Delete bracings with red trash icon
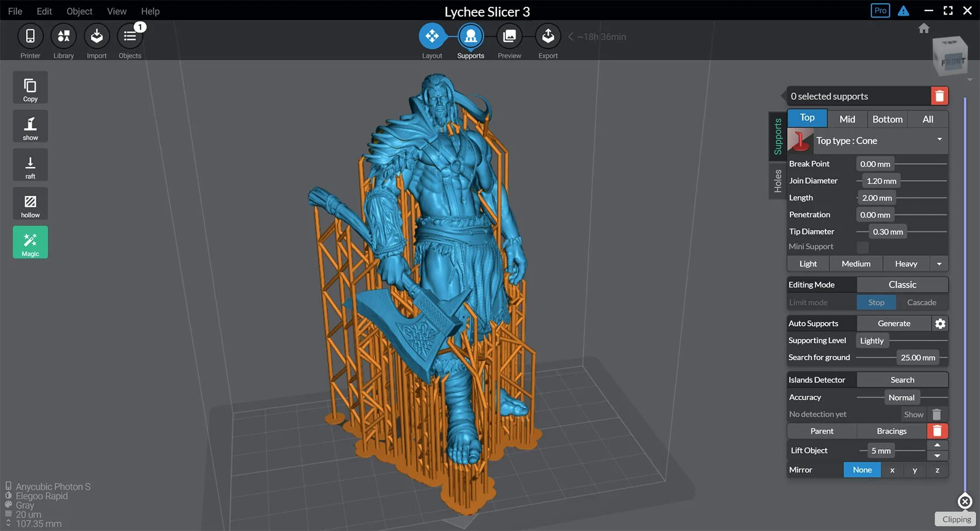The width and height of the screenshot is (980, 531). (937, 431)
